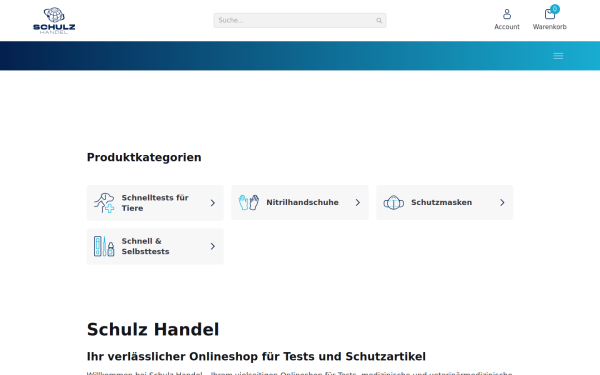This screenshot has height=375, width=600.
Task: Click the test kit icon for Schnell & Selbsttests
Action: pyautogui.click(x=104, y=246)
